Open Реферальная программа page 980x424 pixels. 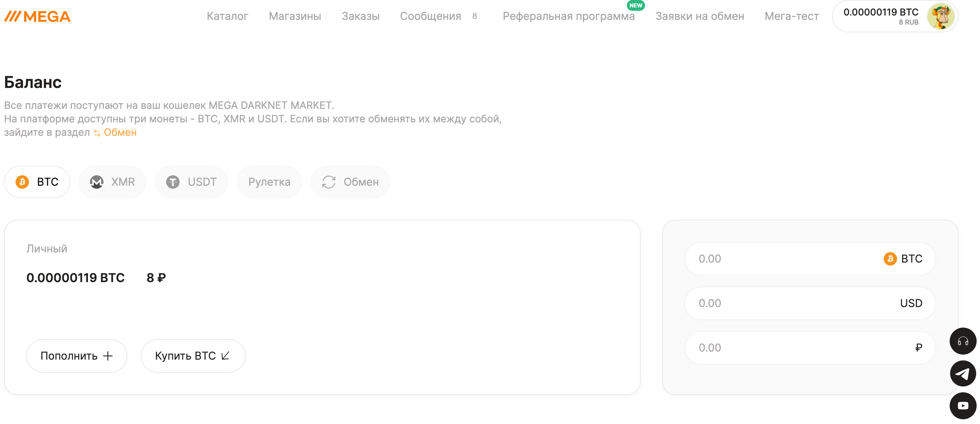tap(569, 17)
